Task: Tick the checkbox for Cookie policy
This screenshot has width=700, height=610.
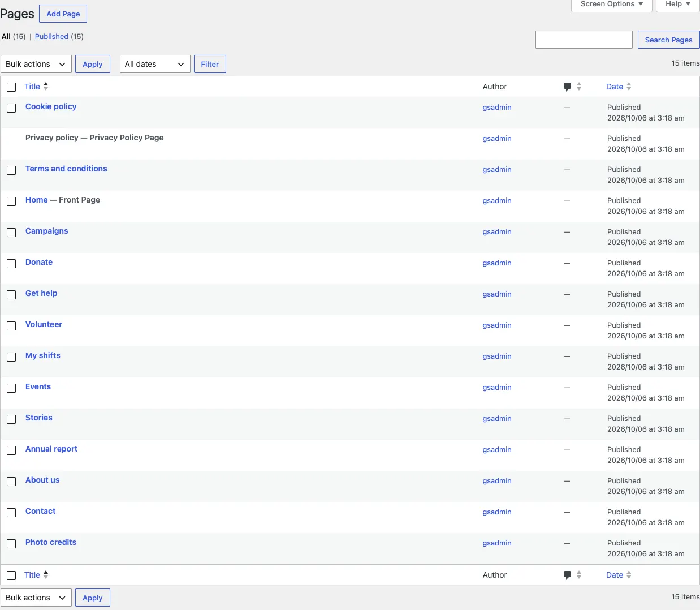Action: coord(11,108)
